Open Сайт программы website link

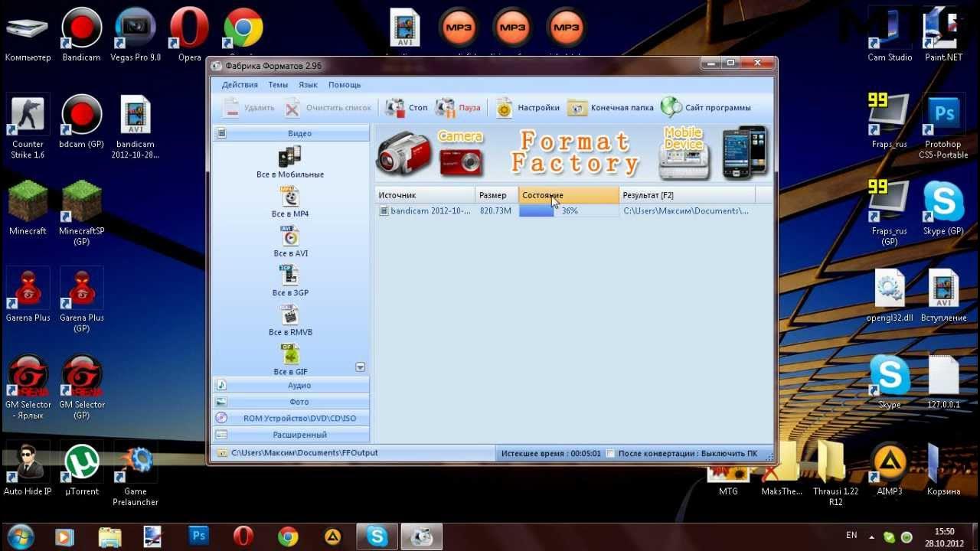[706, 108]
